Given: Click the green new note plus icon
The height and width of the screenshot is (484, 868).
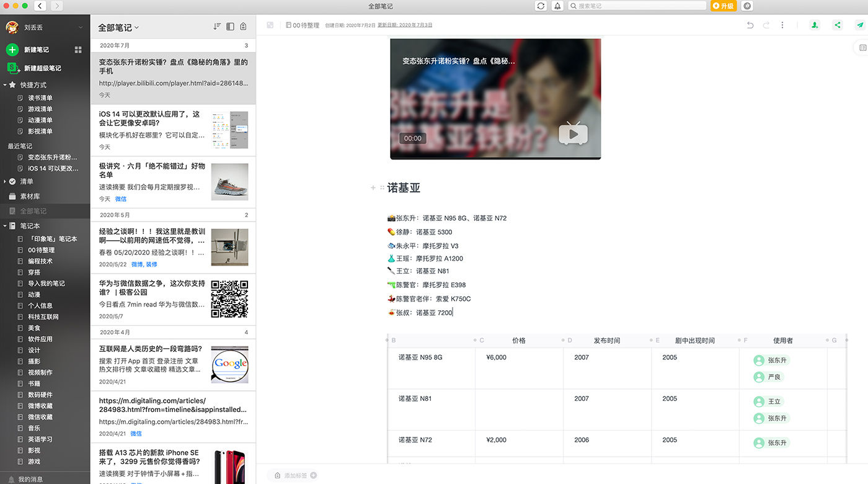Looking at the screenshot, I should (x=12, y=50).
